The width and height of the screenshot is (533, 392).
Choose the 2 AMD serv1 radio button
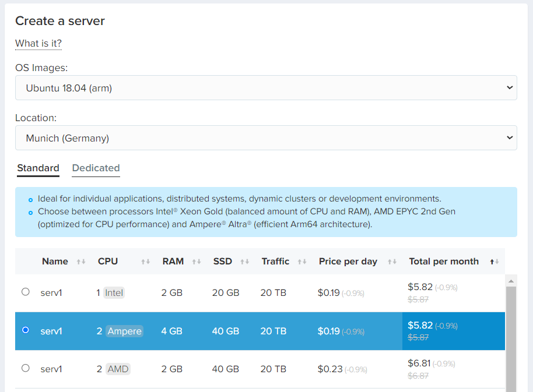[x=25, y=368]
